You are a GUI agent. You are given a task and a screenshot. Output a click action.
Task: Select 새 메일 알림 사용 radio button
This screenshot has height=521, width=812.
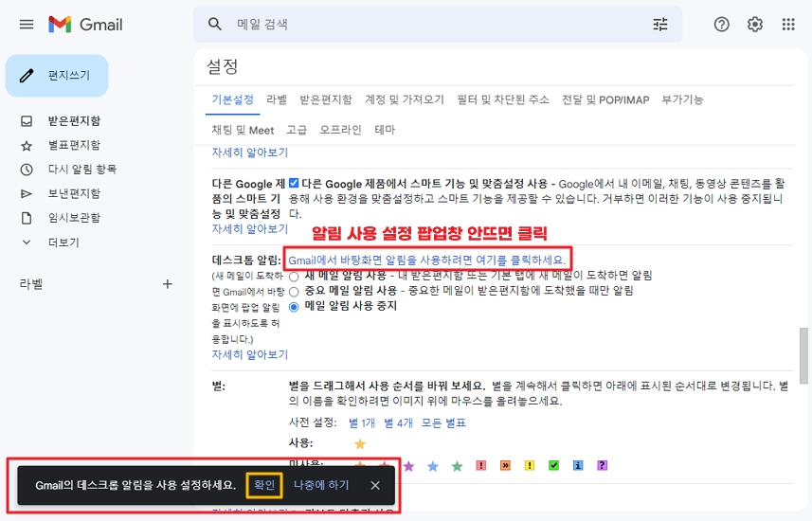[294, 276]
